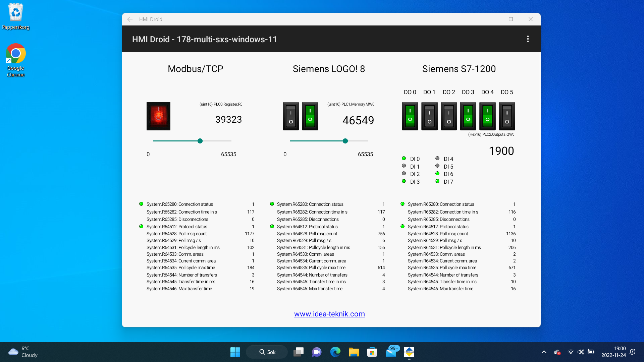644x362 pixels.
Task: Click the S7-1200 outputs value 1900
Action: [501, 151]
